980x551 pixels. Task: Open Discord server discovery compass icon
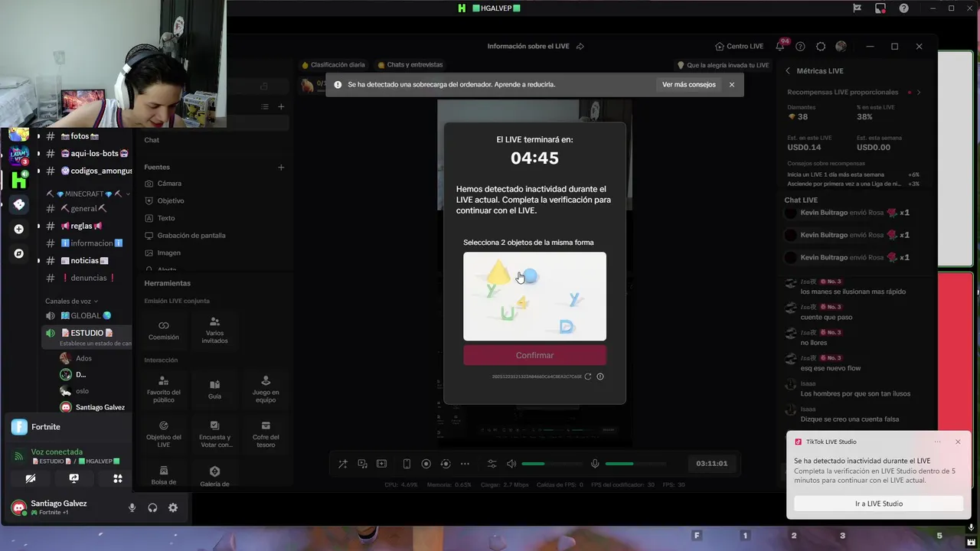coord(19,253)
